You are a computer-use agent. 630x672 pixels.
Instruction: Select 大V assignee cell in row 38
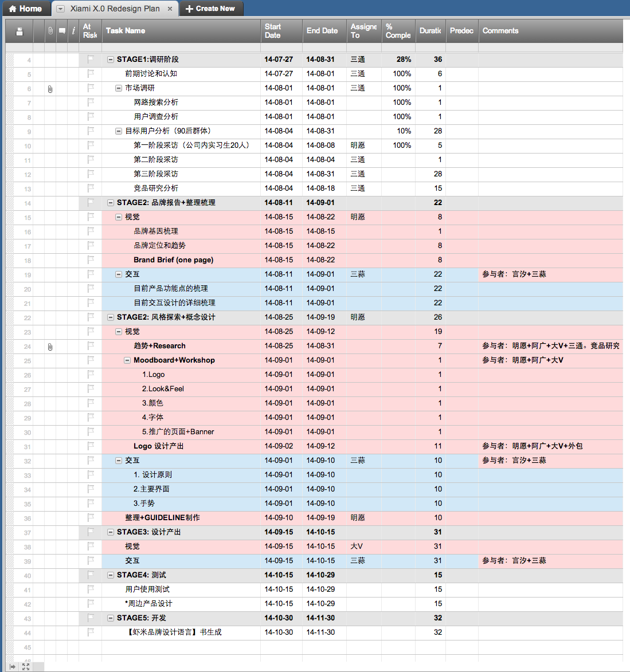(x=364, y=547)
